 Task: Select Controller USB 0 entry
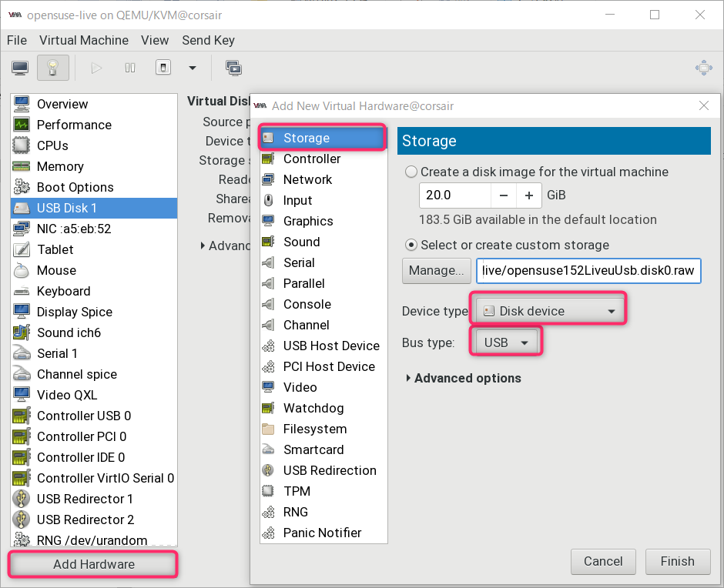point(94,416)
